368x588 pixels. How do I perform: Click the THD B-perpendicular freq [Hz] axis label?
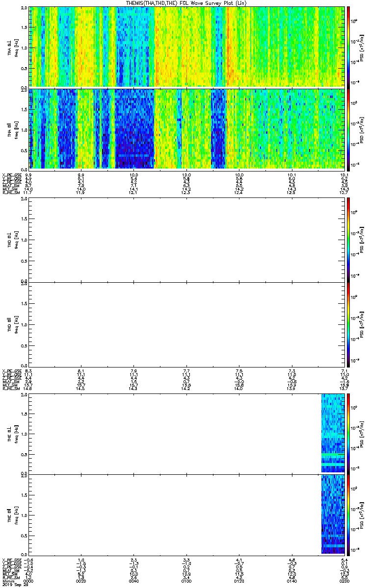tap(16, 239)
